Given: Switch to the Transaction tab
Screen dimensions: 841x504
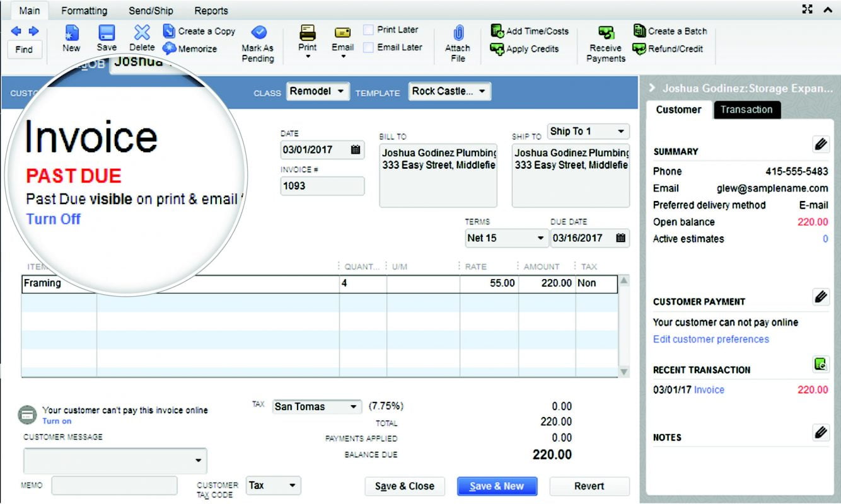Looking at the screenshot, I should [746, 110].
